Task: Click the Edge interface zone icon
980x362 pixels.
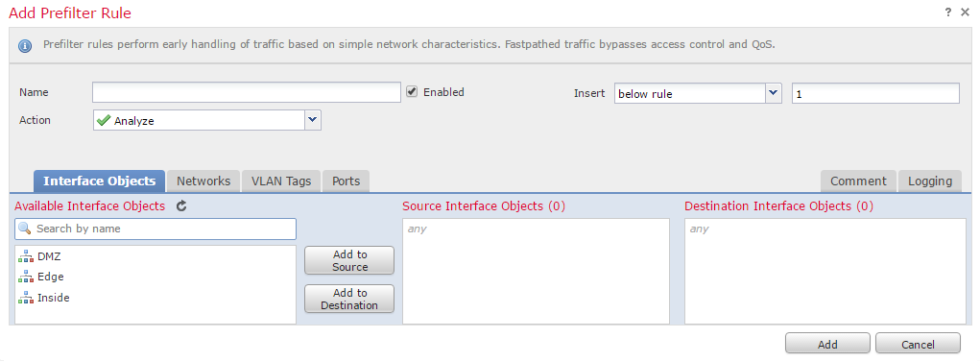Action: pos(26,277)
